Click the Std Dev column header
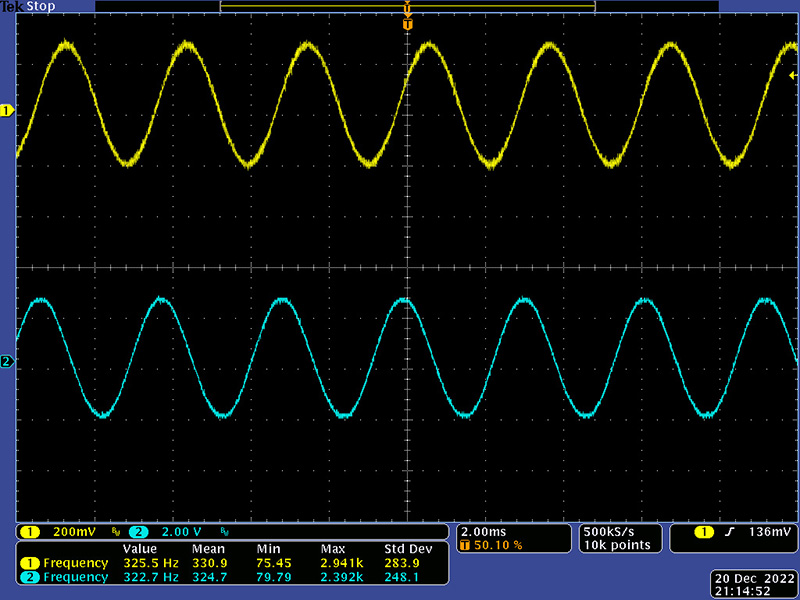800x600 pixels. [x=407, y=550]
